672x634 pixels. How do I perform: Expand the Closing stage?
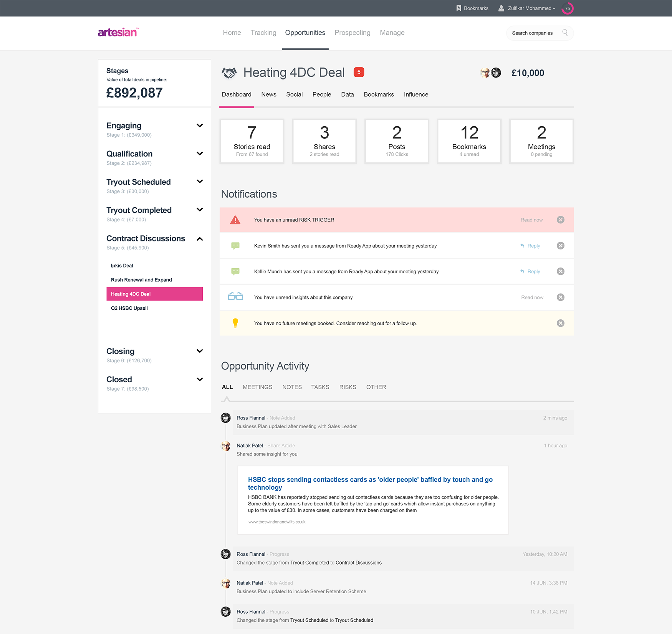[x=200, y=351]
